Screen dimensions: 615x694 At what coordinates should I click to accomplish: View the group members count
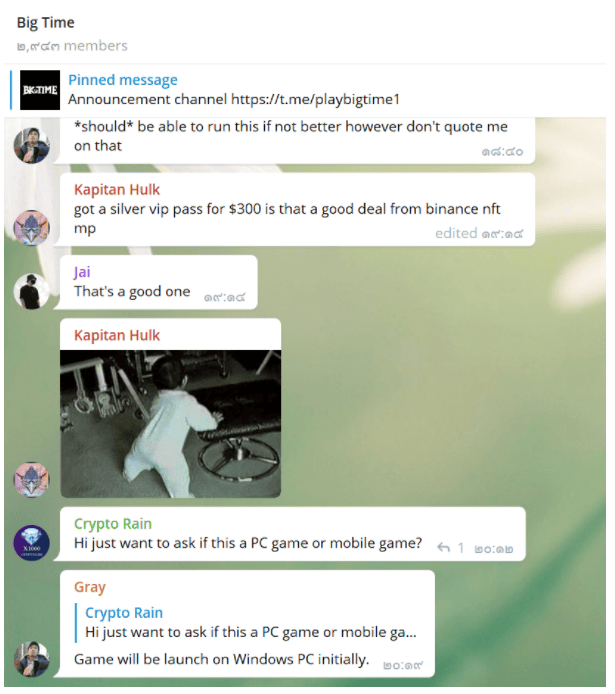pyautogui.click(x=72, y=46)
